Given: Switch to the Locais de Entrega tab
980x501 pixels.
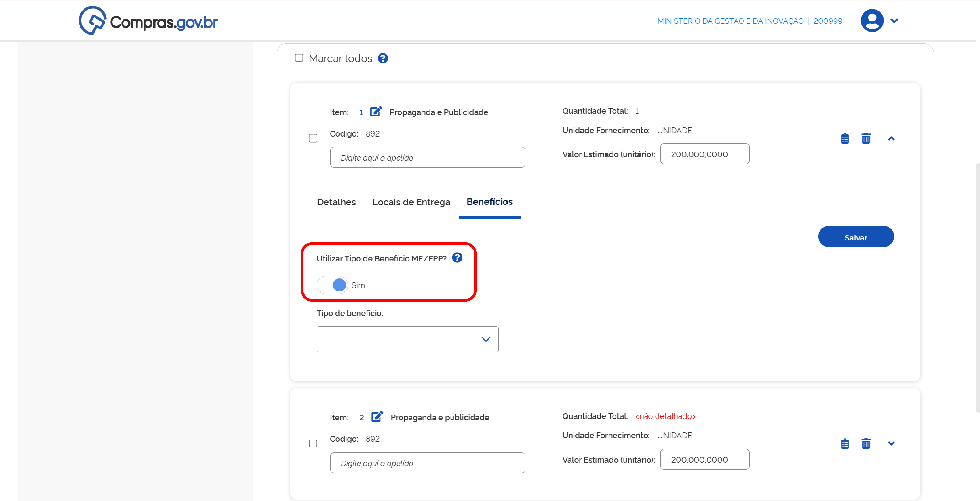Looking at the screenshot, I should click(411, 202).
